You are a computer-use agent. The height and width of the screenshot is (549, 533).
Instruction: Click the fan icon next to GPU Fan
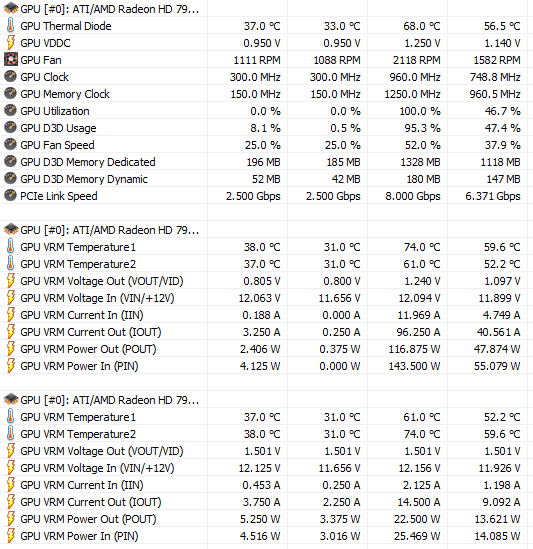[x=11, y=60]
